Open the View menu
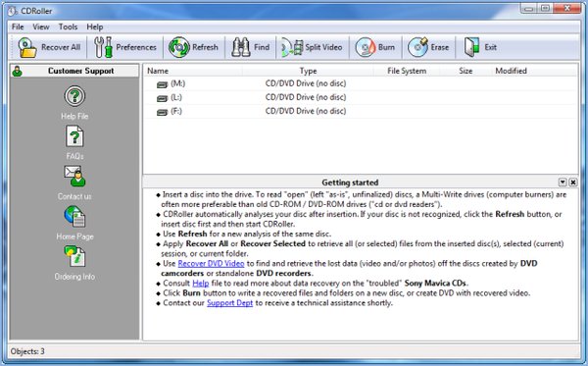 coord(41,27)
